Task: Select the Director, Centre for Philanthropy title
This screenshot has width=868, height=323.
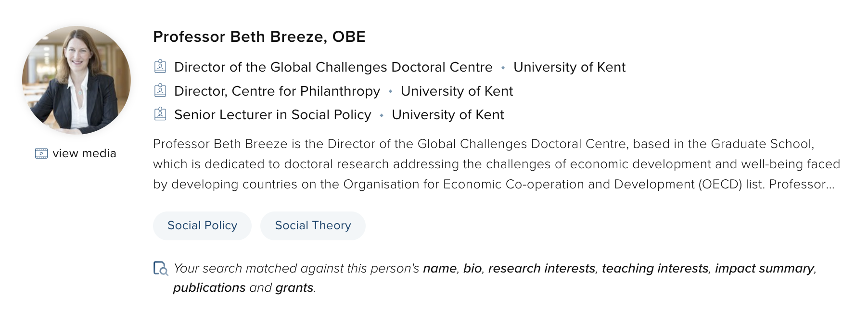Action: 277,91
